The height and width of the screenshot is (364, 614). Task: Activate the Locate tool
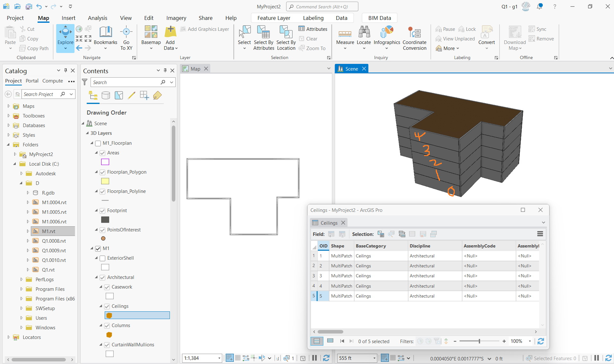pos(364,38)
